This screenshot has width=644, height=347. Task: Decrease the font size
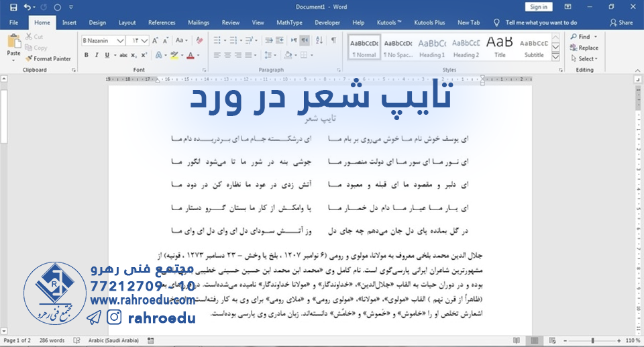165,40
